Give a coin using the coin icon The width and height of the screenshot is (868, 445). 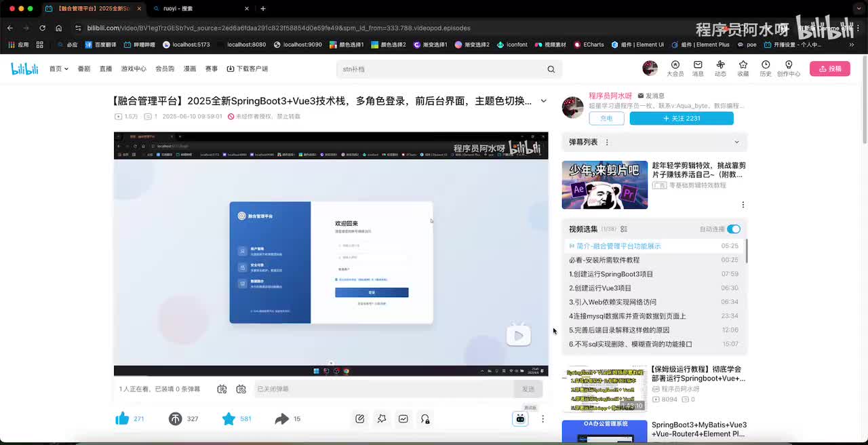pos(176,419)
